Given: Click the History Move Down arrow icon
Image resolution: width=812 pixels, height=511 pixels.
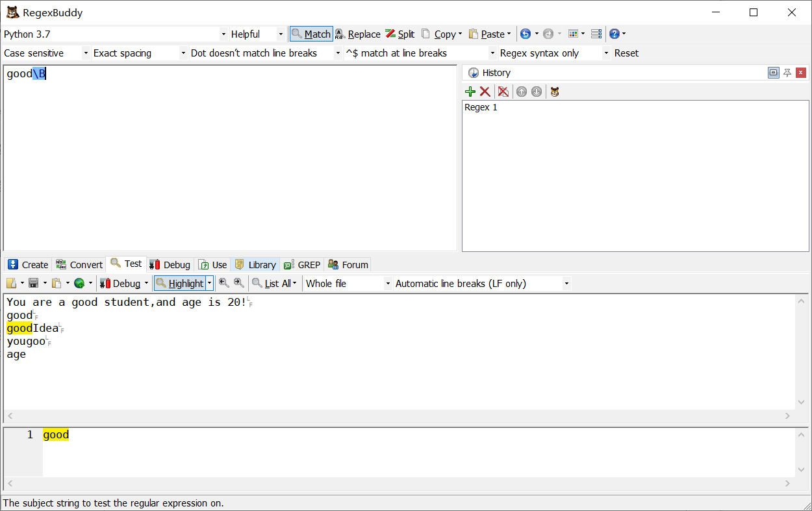Looking at the screenshot, I should (x=537, y=92).
